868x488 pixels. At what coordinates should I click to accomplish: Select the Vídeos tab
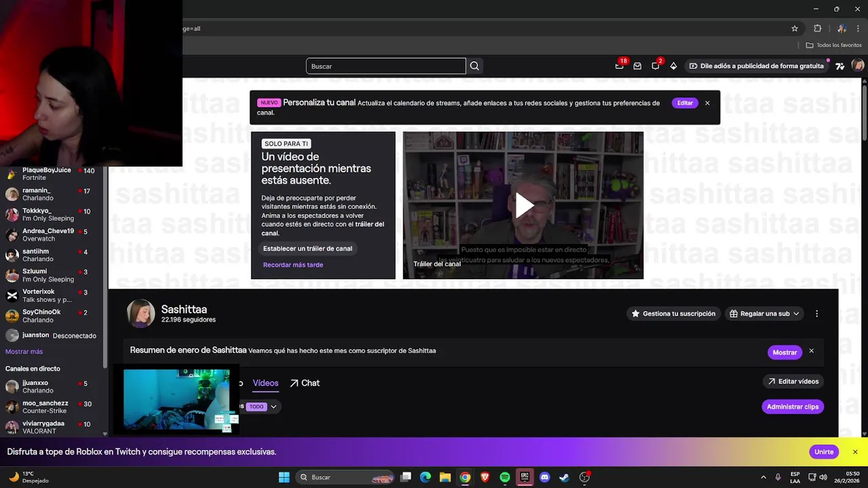click(x=265, y=383)
